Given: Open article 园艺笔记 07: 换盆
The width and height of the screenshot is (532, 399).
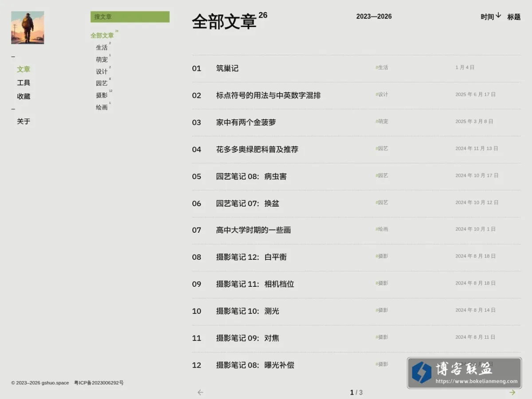Looking at the screenshot, I should point(248,203).
